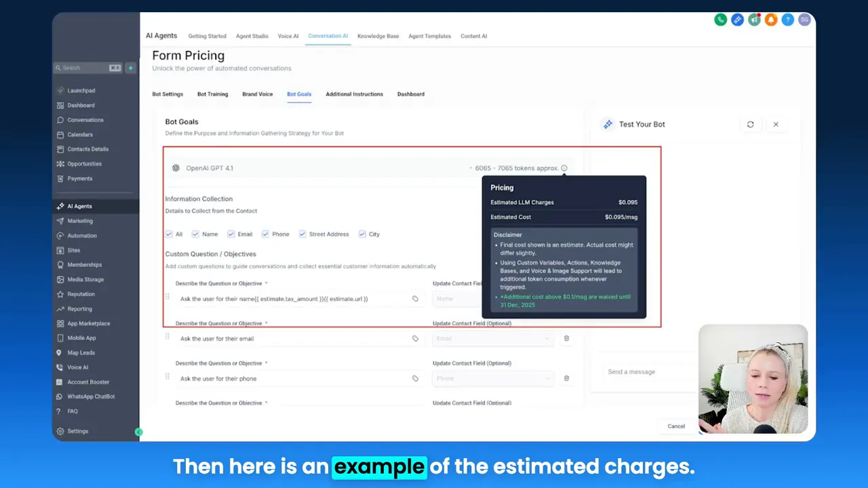Delete the phone question row
Screen dimensions: 868x488
click(566, 379)
